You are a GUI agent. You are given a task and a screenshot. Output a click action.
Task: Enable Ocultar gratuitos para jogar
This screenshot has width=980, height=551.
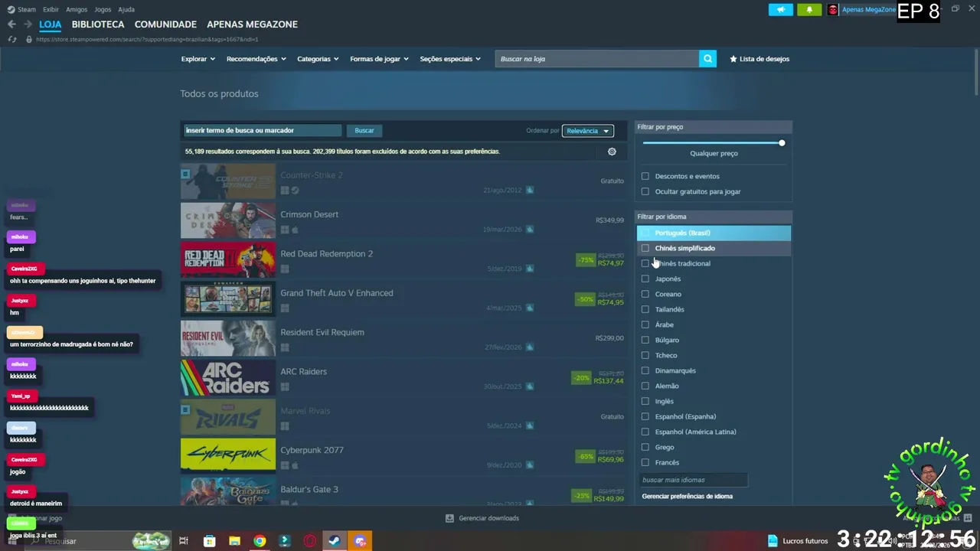pos(645,191)
